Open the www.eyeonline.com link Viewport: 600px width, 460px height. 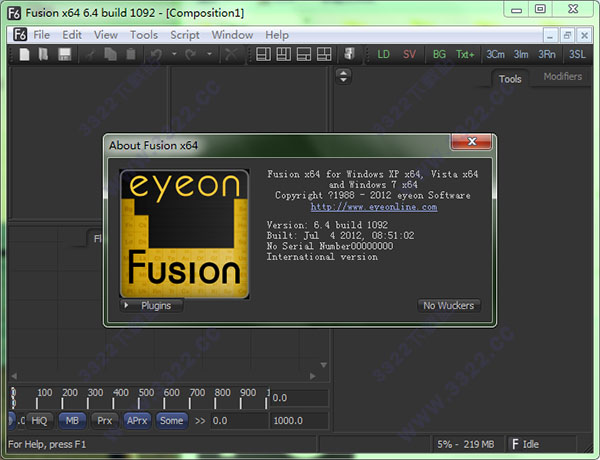coord(374,207)
